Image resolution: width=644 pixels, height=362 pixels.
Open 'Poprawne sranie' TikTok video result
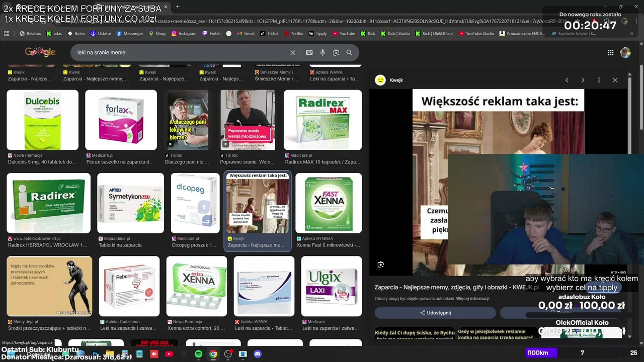248,120
